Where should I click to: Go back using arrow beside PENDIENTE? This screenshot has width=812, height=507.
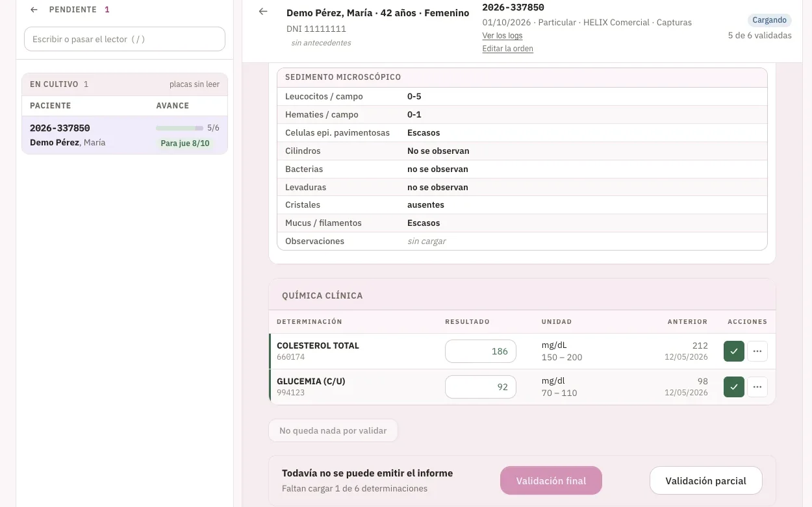[x=34, y=10]
